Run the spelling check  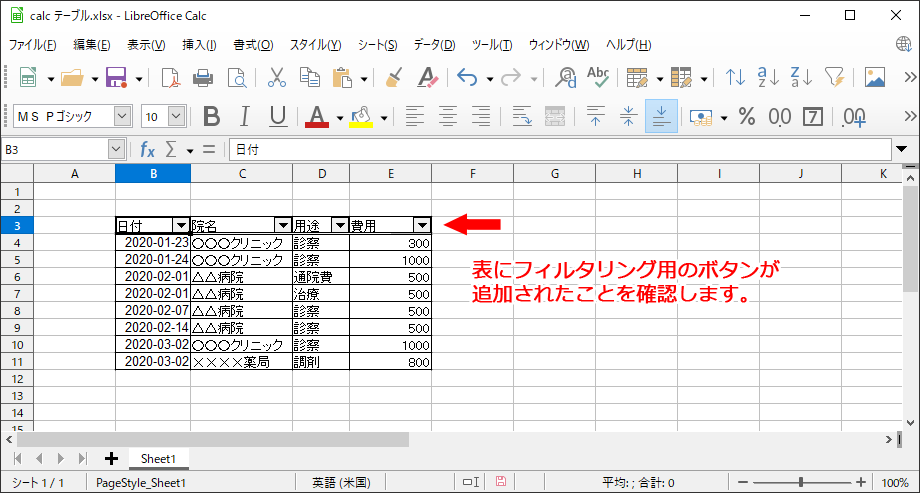pos(598,77)
